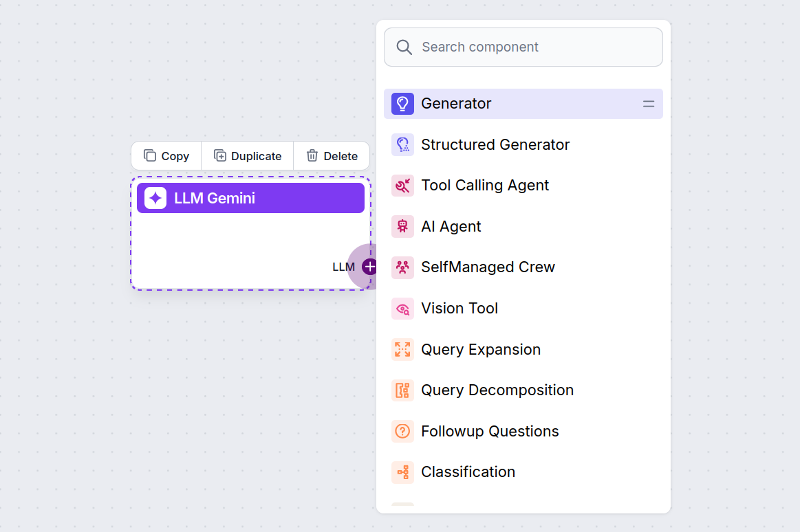The width and height of the screenshot is (800, 532).
Task: Click the Followup Questions question-mark icon
Action: [x=402, y=431]
